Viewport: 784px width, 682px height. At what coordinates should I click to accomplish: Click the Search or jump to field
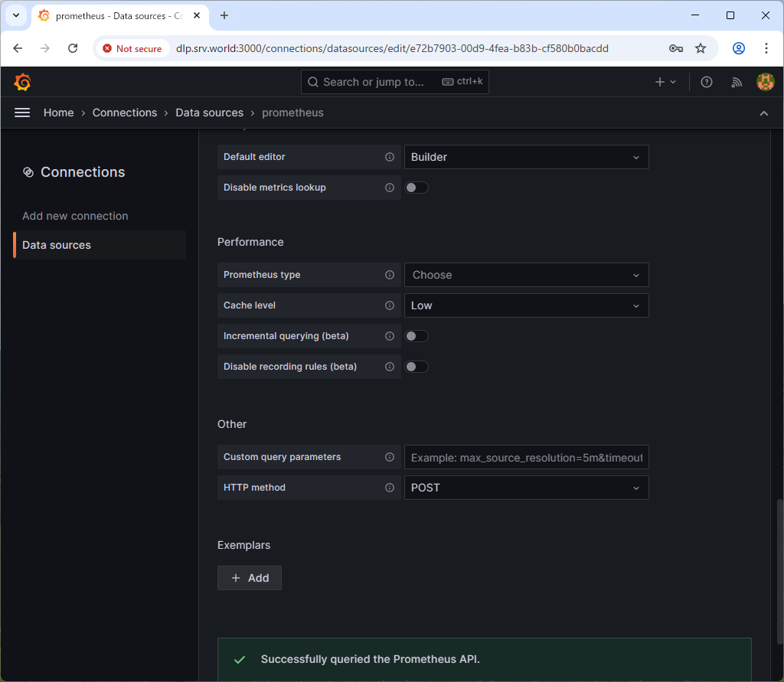pyautogui.click(x=395, y=82)
